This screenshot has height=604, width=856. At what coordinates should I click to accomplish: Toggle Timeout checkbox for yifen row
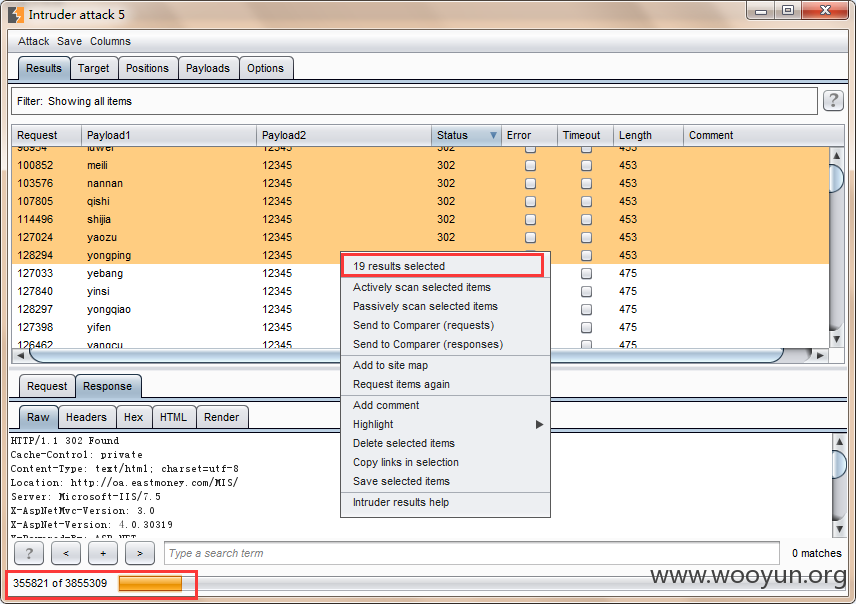[586, 328]
